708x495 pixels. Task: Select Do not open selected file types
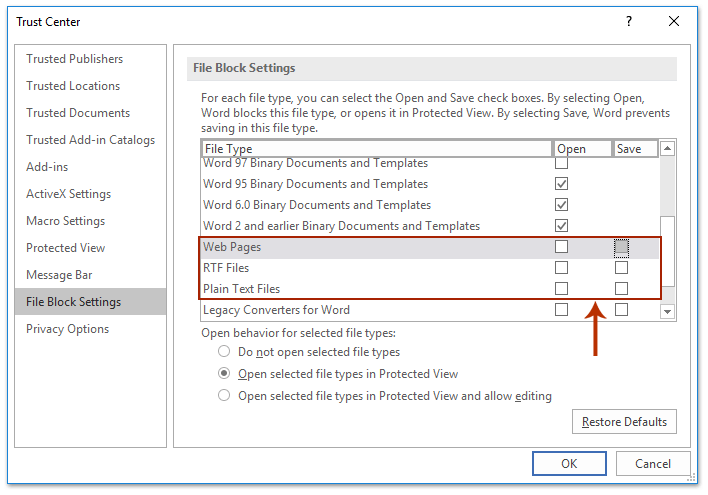click(224, 352)
